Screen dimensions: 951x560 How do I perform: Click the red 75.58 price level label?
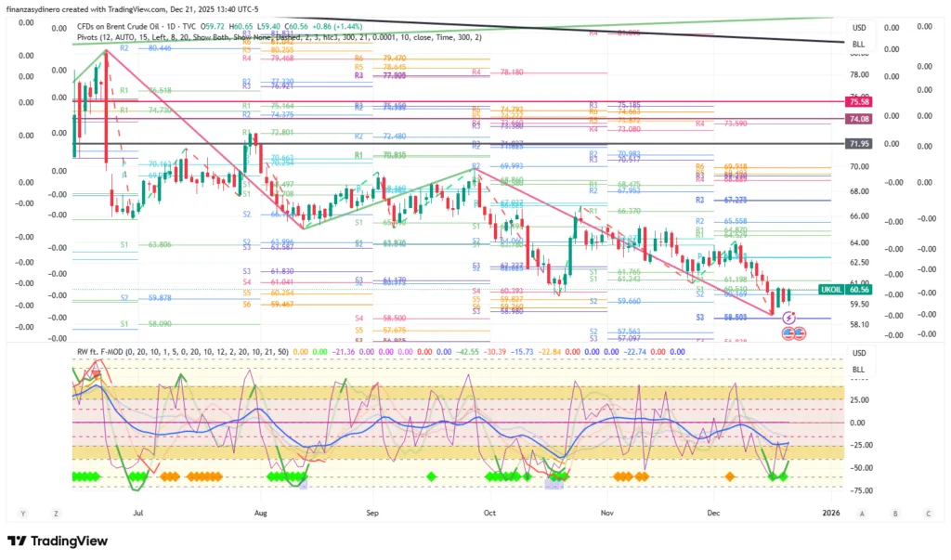857,101
